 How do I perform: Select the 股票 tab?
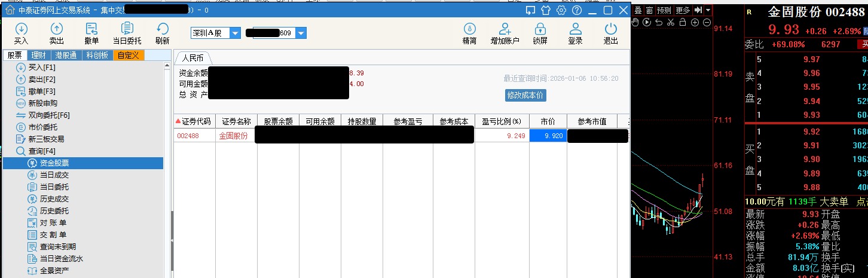pyautogui.click(x=15, y=56)
